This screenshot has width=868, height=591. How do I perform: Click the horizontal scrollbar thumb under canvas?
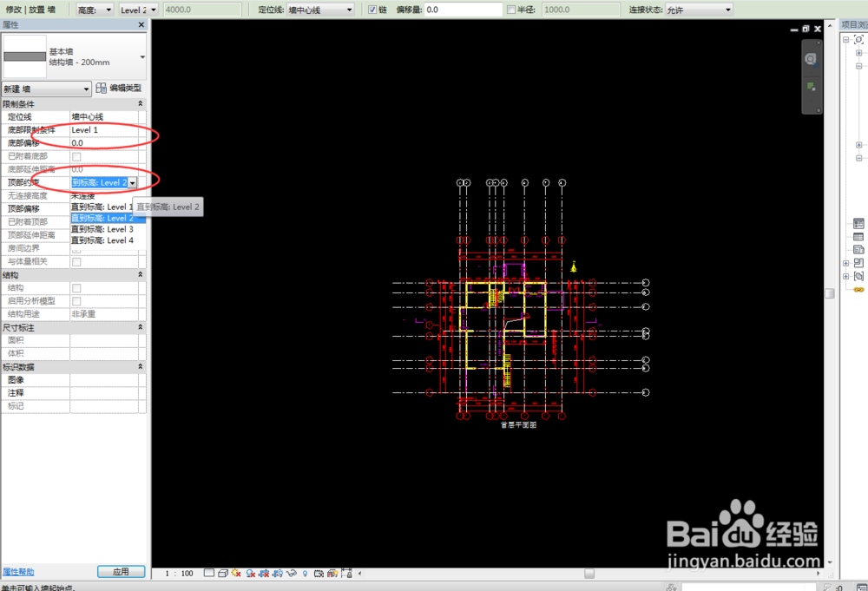[589, 574]
